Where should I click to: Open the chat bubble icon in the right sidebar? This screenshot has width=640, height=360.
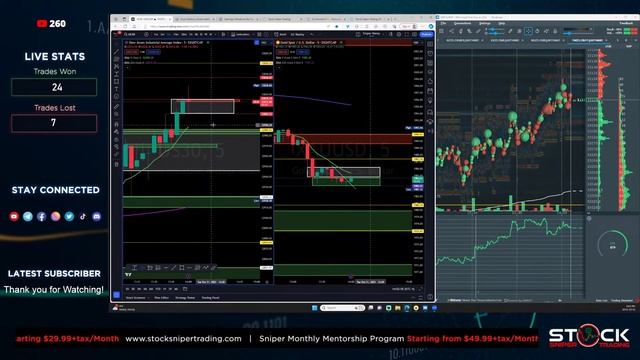point(430,112)
